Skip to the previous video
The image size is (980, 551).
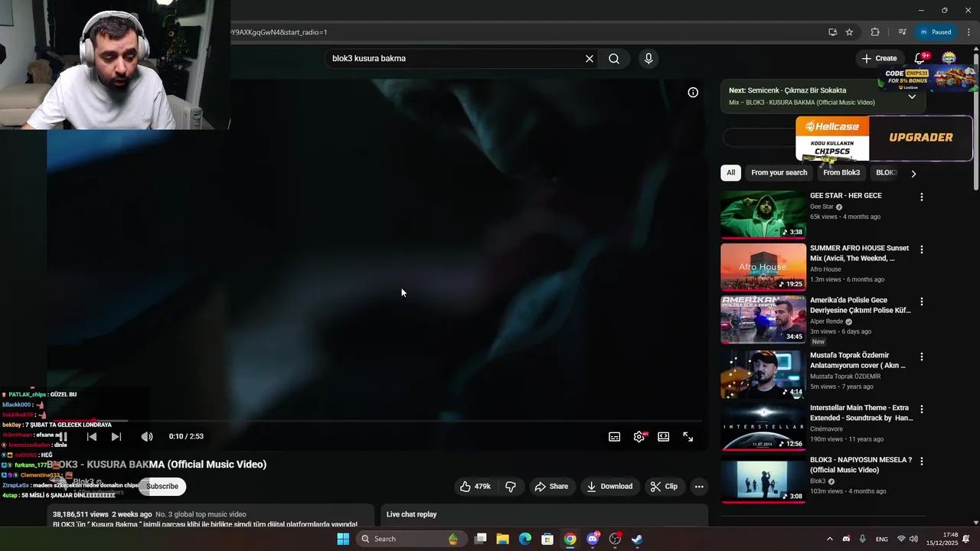92,437
